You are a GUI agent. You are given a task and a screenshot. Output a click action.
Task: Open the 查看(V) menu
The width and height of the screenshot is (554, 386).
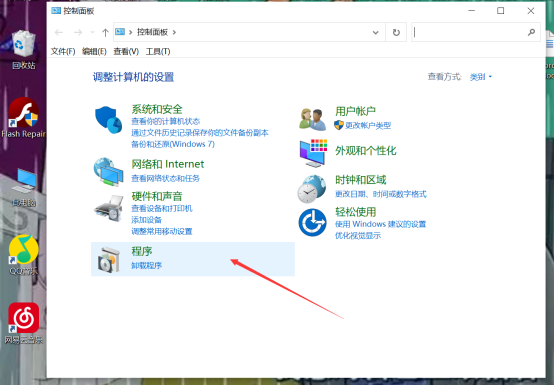[126, 52]
